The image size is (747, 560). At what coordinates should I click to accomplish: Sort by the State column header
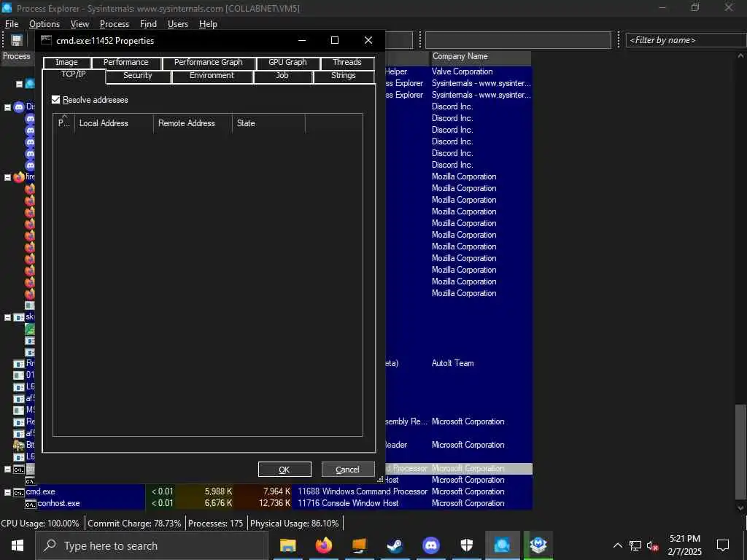click(268, 123)
